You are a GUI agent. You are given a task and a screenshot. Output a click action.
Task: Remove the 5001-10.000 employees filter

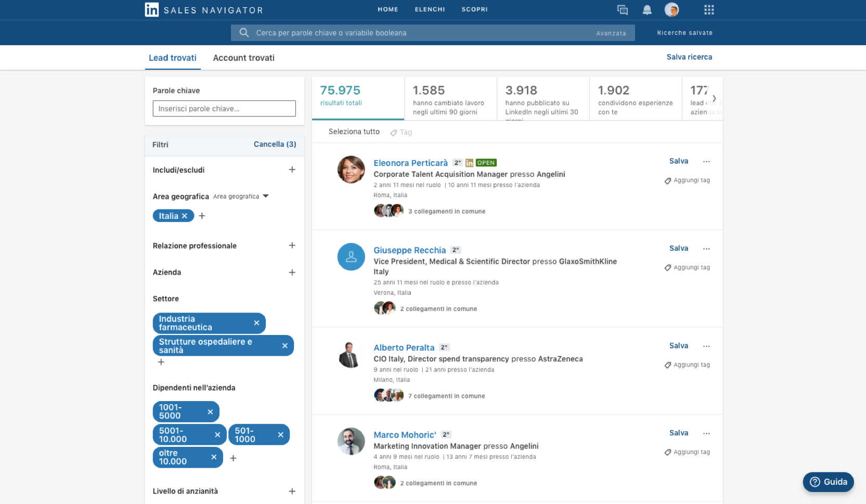(x=217, y=435)
